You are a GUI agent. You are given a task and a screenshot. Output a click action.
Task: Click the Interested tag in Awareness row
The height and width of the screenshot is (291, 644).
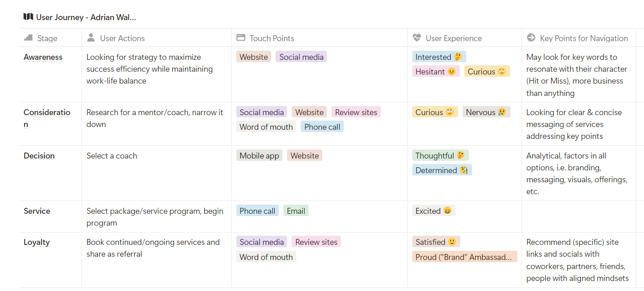click(439, 57)
